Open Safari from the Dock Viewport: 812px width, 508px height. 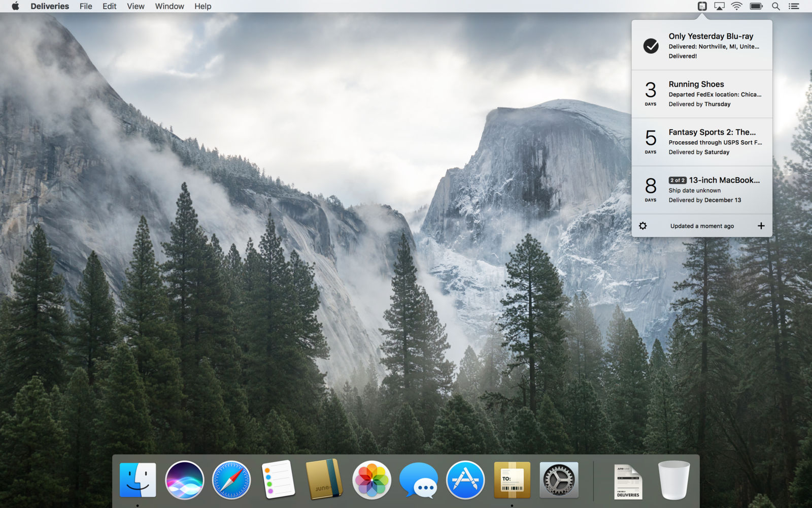pyautogui.click(x=231, y=480)
